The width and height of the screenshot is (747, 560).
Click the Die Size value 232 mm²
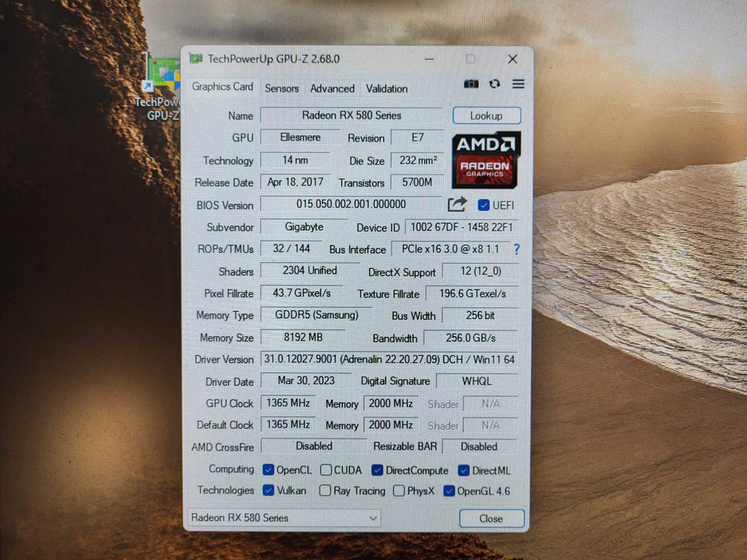pos(417,160)
